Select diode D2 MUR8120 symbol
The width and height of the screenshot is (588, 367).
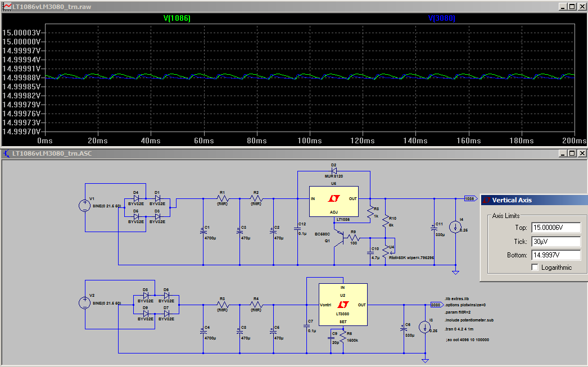coord(334,171)
